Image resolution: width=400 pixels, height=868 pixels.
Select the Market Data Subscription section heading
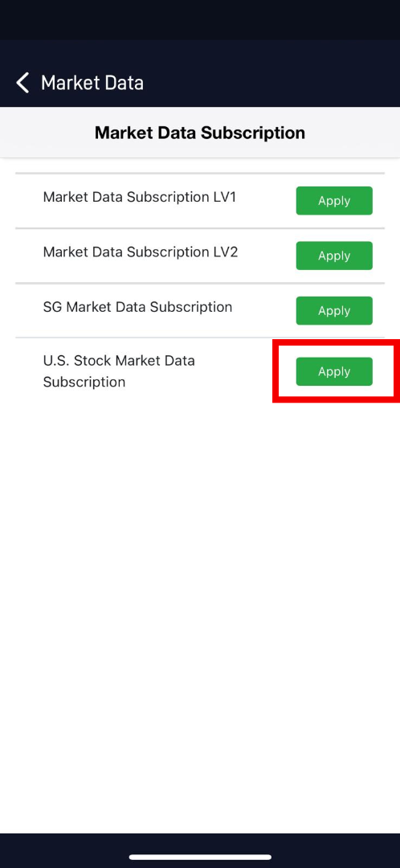pos(200,133)
